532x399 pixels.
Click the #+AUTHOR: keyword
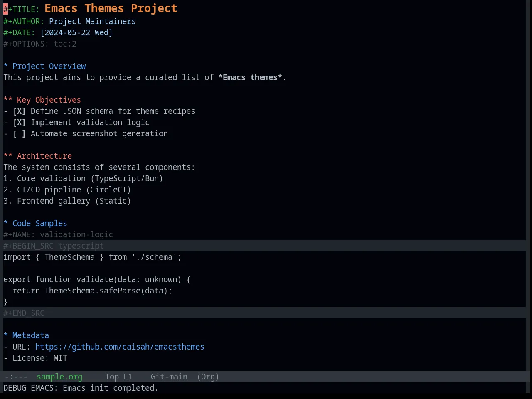[24, 22]
